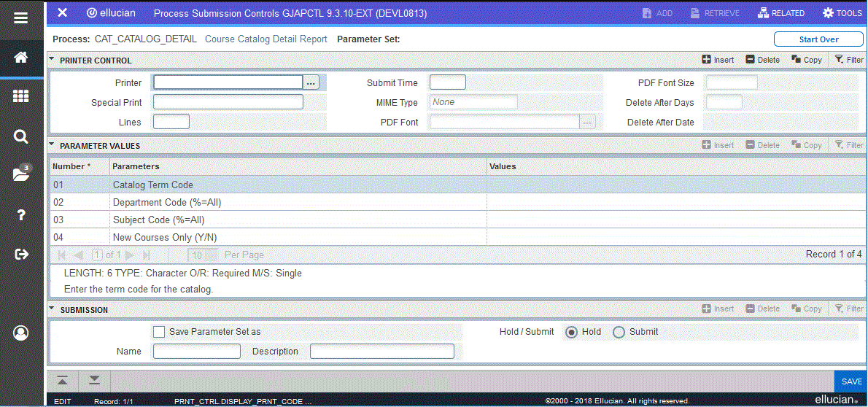The width and height of the screenshot is (868, 407).
Task: Open the TOOLS gear menu
Action: [842, 13]
